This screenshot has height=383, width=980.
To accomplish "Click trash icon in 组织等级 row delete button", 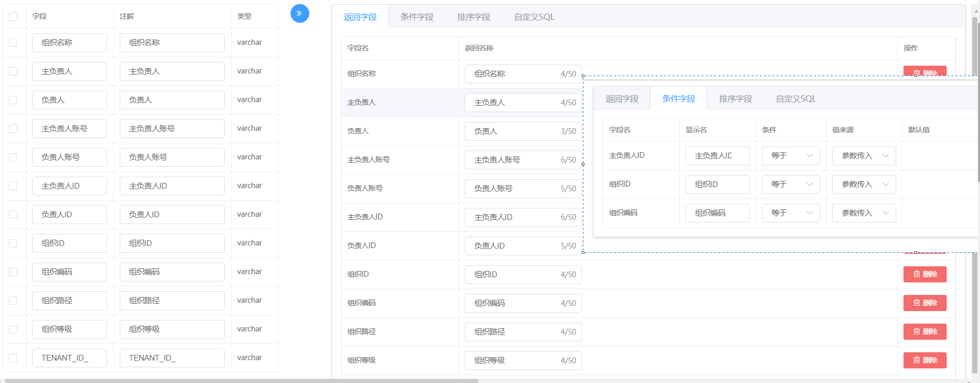I will coord(917,360).
